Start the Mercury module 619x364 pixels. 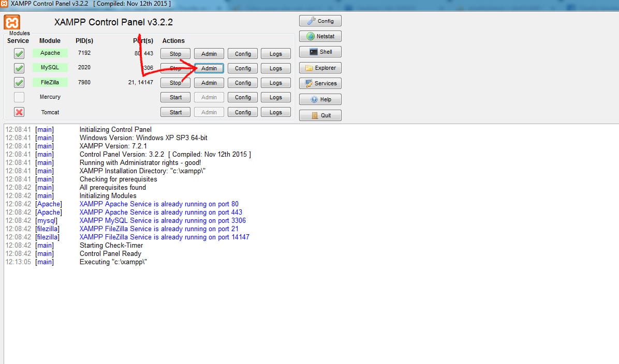tap(175, 97)
